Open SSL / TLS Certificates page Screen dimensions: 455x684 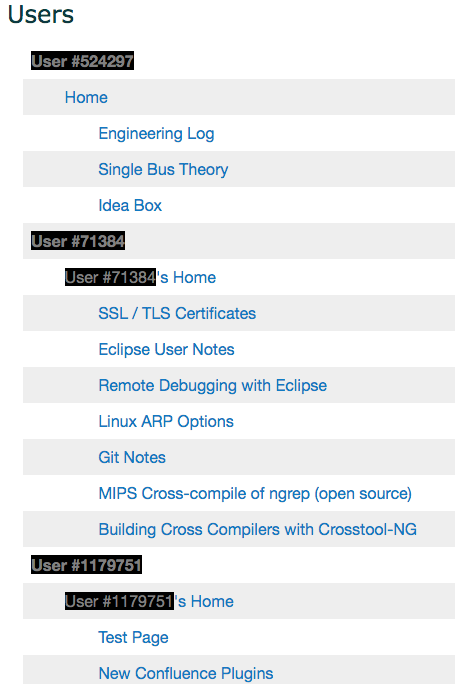177,313
